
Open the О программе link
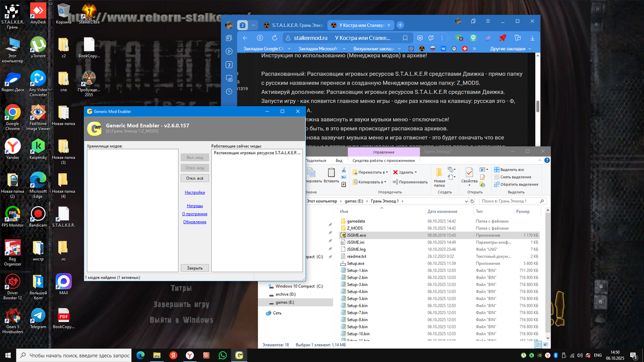[x=195, y=214]
